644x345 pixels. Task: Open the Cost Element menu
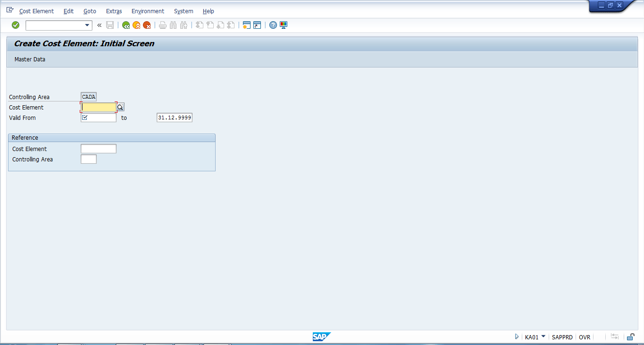tap(36, 11)
